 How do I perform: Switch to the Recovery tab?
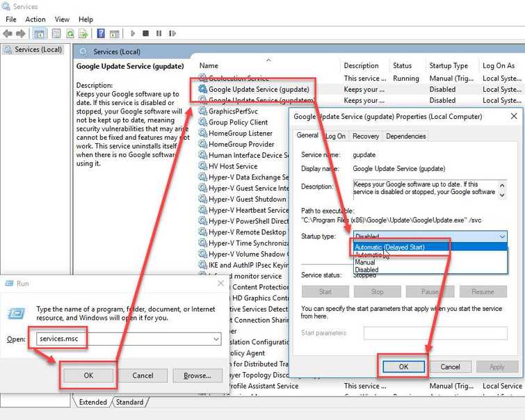[x=366, y=136]
